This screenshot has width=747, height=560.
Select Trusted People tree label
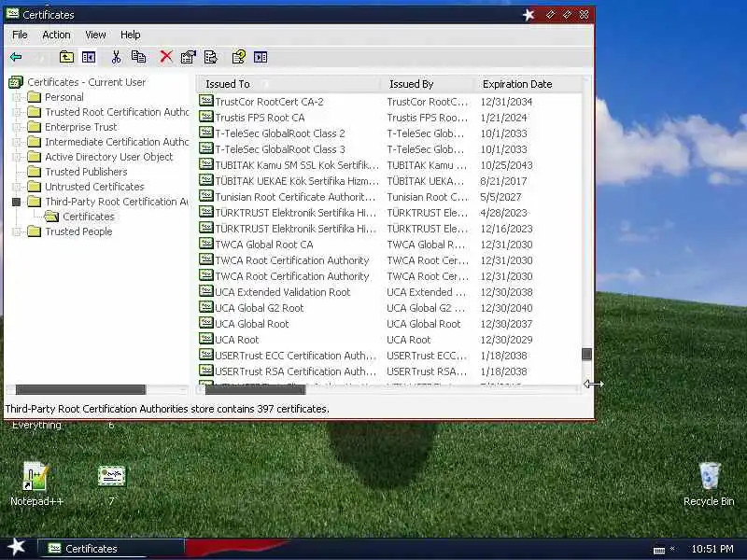pos(78,231)
